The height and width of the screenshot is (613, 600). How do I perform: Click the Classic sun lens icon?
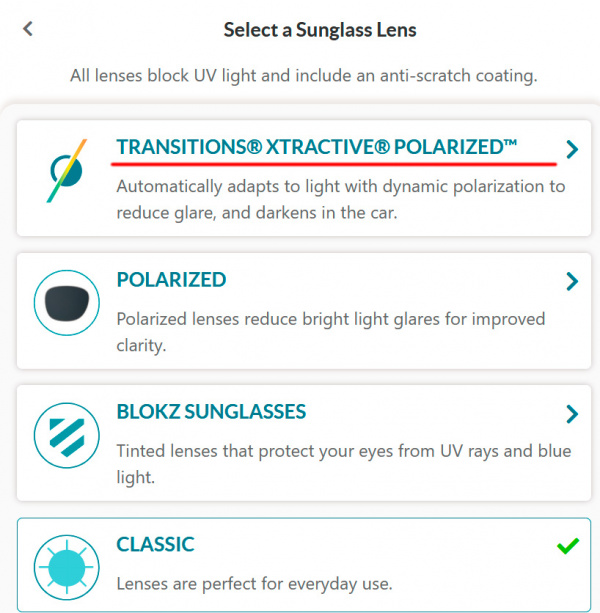[x=66, y=566]
